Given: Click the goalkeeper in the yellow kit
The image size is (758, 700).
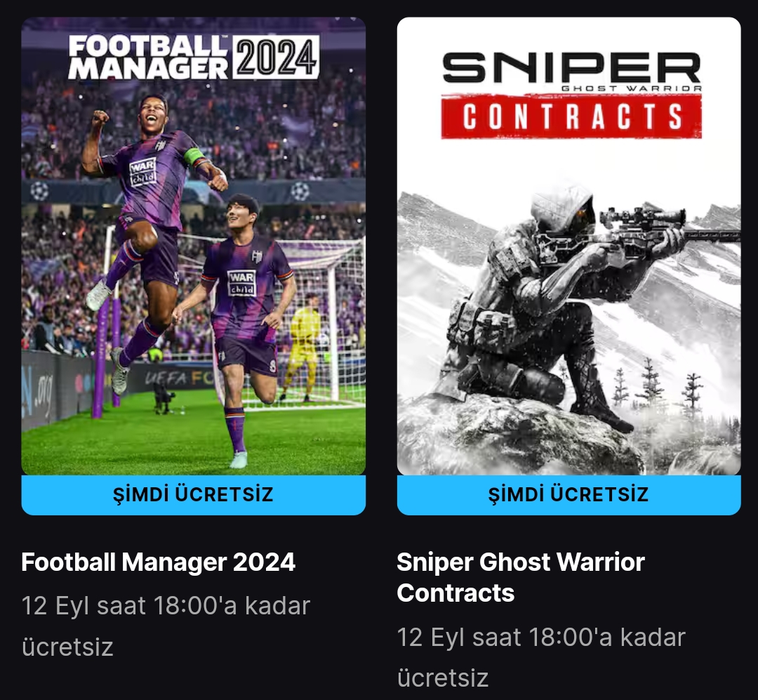Looking at the screenshot, I should click(x=302, y=348).
